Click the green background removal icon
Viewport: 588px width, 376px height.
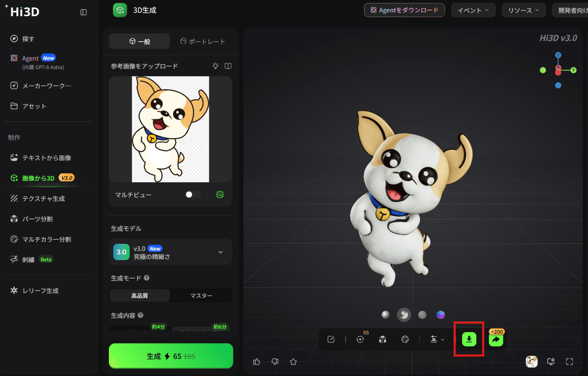tap(220, 195)
